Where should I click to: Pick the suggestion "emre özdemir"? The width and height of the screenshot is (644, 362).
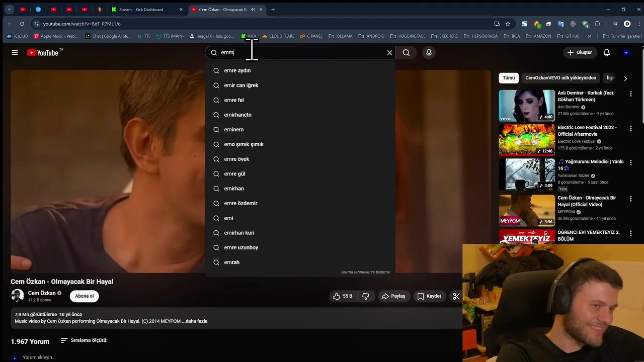tap(300, 203)
